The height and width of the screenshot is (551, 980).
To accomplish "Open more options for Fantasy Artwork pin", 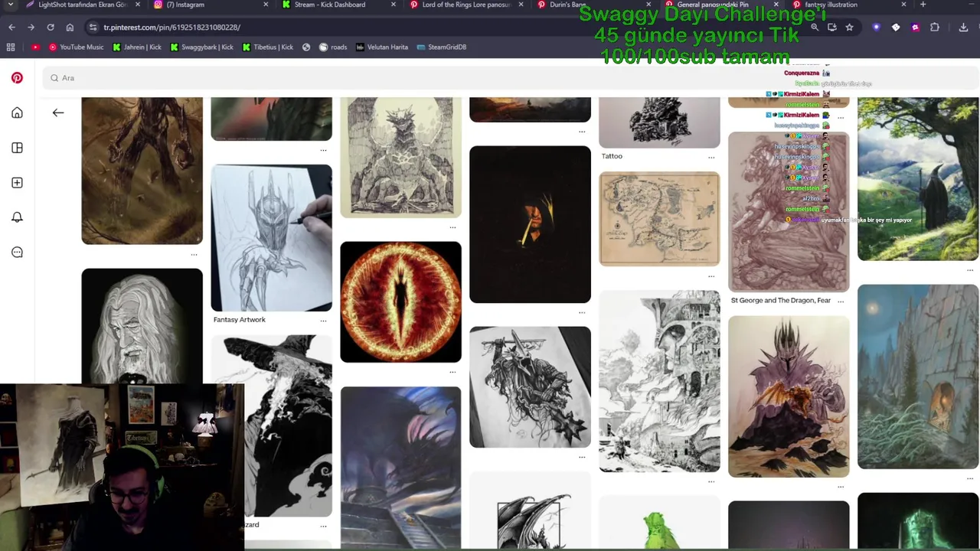I will (x=323, y=321).
